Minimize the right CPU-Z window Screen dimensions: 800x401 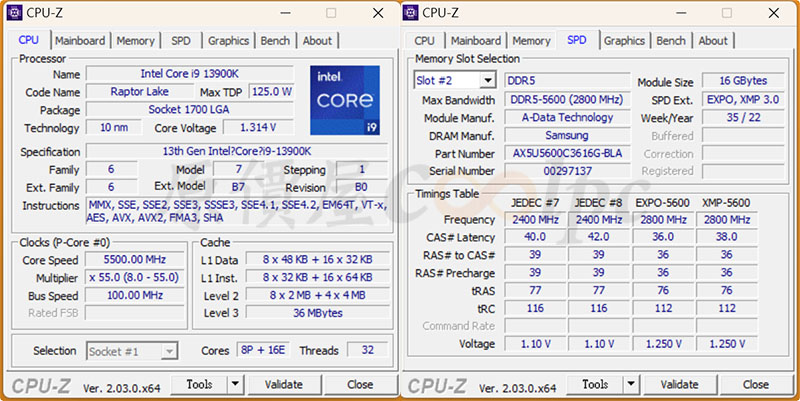[x=681, y=13]
